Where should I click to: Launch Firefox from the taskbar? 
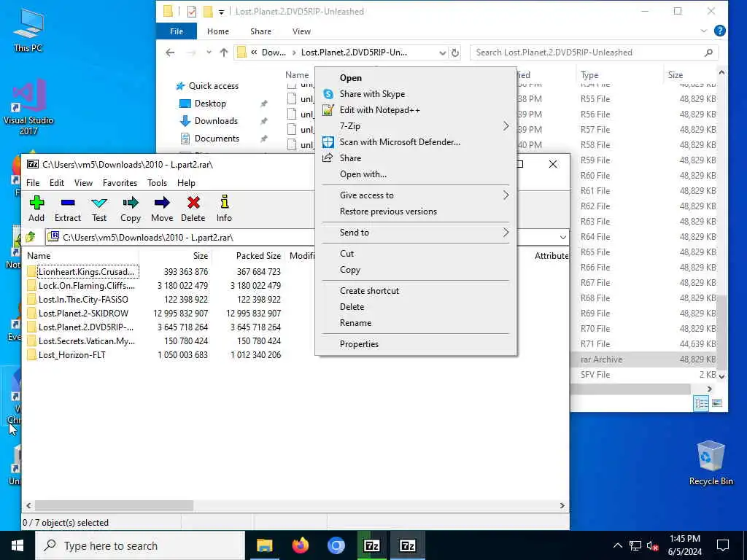point(300,545)
